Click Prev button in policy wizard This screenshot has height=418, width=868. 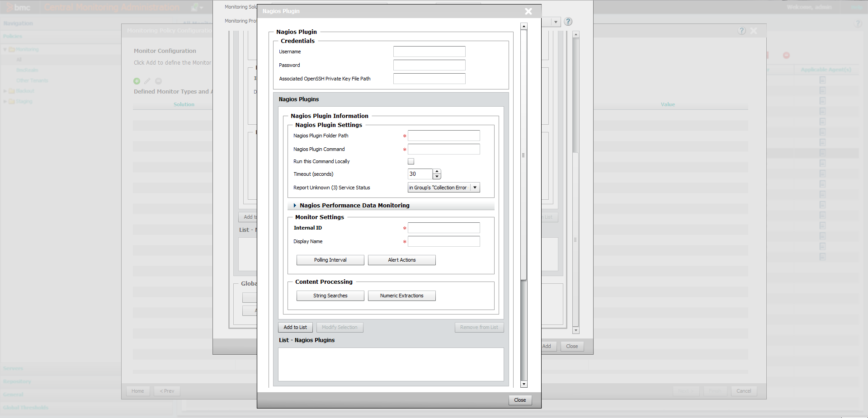tap(167, 391)
